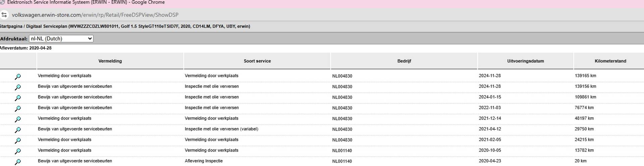Open magnifier icon for 76774 km row

(18, 109)
